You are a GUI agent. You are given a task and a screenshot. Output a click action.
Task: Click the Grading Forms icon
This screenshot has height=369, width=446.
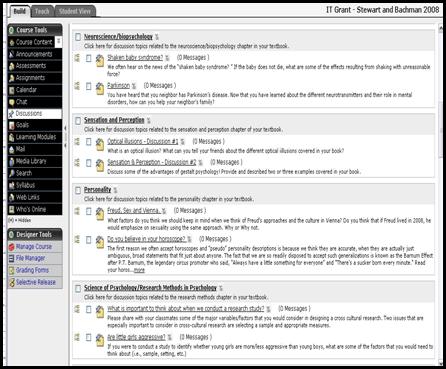pos(12,270)
